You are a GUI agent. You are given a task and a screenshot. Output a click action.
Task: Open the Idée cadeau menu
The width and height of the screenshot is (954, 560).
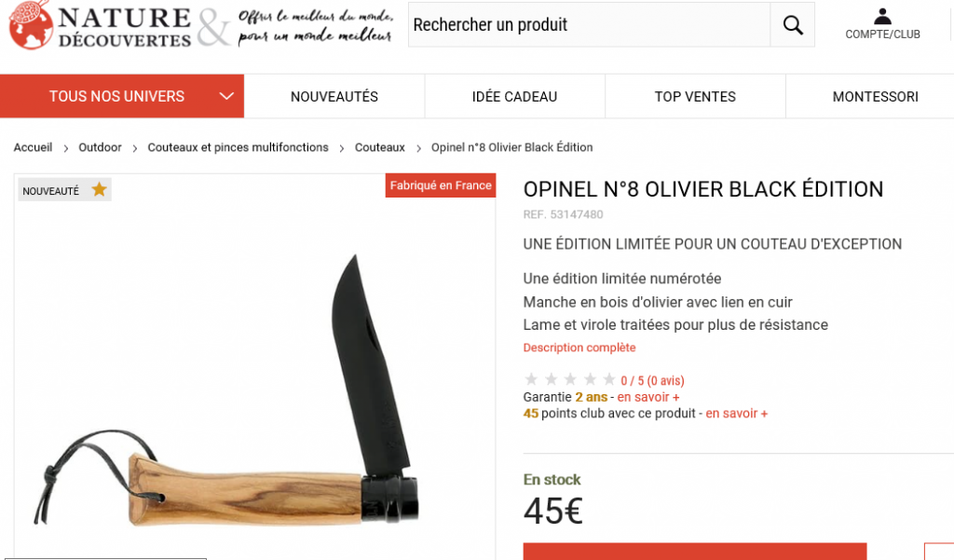[514, 96]
